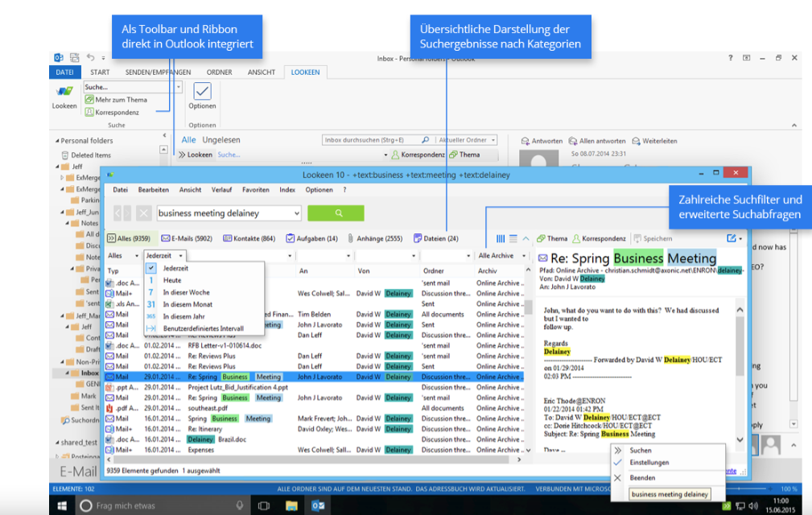This screenshot has height=515, width=812.
Task: Switch to column layout view icon
Action: click(501, 239)
